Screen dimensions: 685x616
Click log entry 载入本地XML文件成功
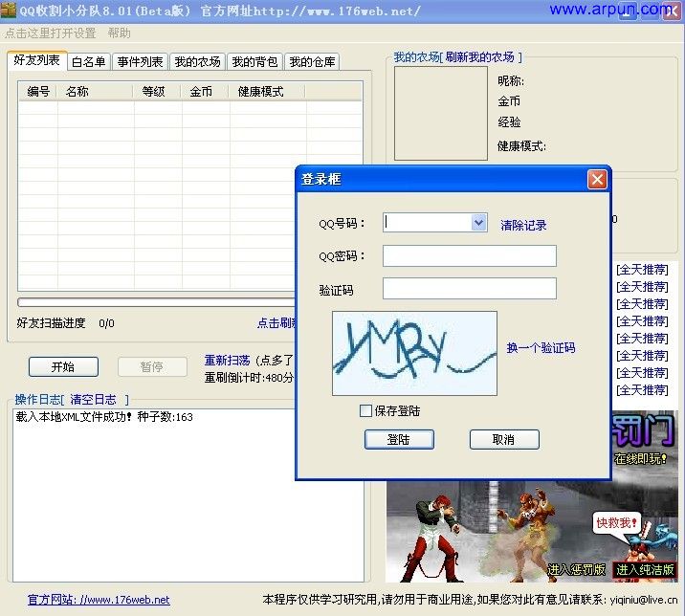tap(104, 417)
